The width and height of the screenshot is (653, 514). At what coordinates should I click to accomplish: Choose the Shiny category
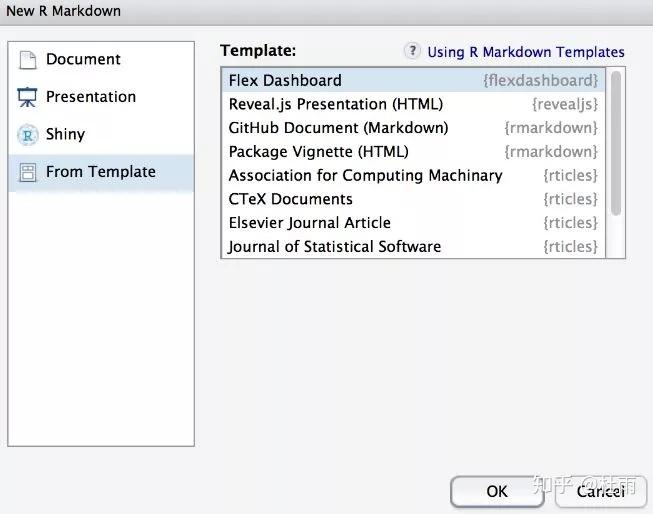[65, 134]
